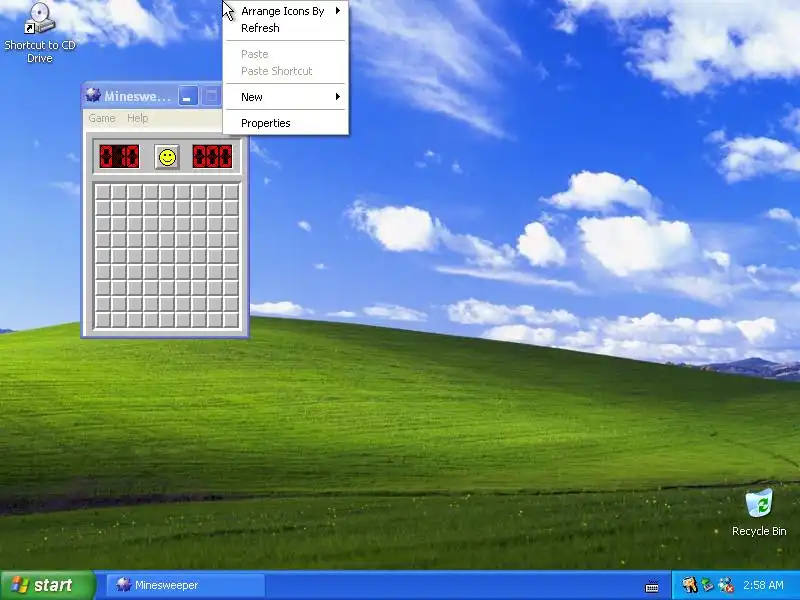800x600 pixels.
Task: Expand the Arrange Icons By submenu
Action: coord(286,11)
